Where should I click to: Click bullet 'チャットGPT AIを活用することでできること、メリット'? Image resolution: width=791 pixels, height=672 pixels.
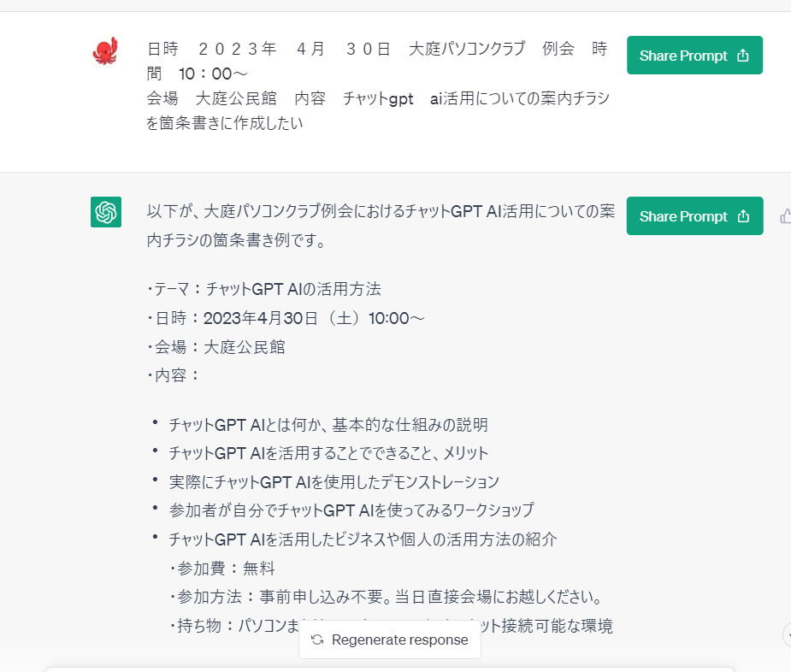pyautogui.click(x=328, y=453)
